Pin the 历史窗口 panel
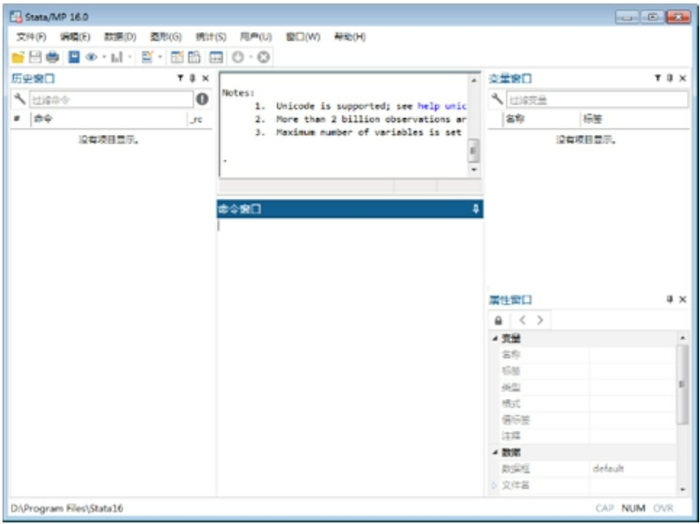 point(192,79)
